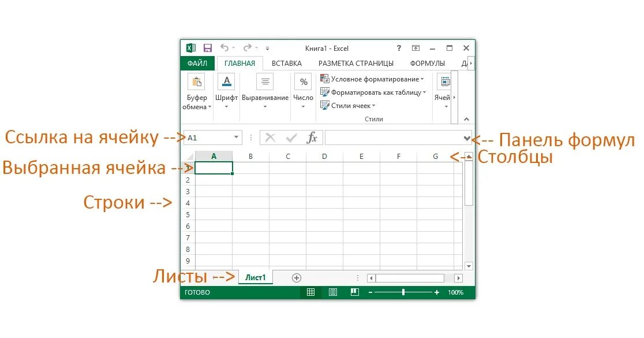Open Ribbon Display Options
Image resolution: width=644 pixels, height=338 pixels.
point(415,48)
